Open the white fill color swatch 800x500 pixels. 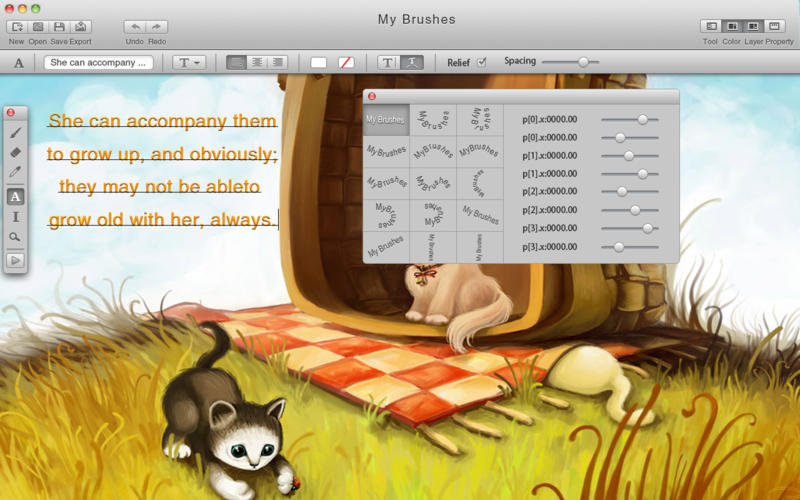pyautogui.click(x=318, y=62)
